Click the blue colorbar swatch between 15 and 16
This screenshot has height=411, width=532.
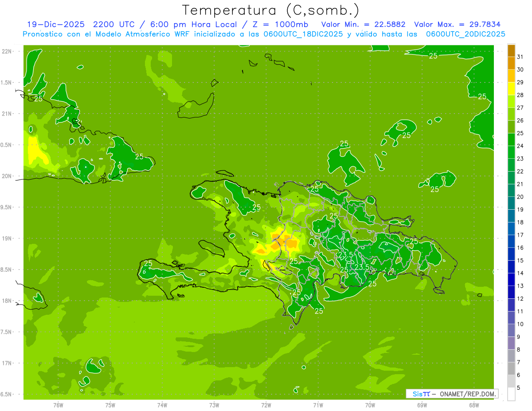click(x=511, y=254)
